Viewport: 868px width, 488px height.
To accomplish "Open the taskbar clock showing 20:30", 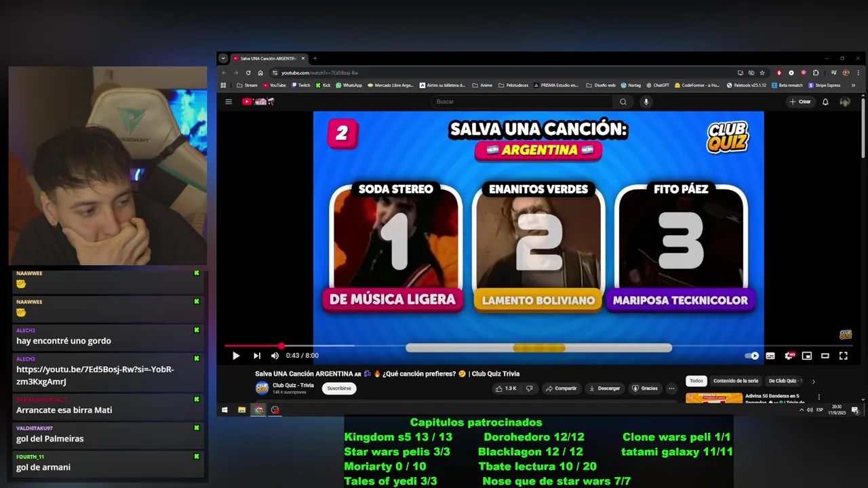I will click(x=837, y=410).
